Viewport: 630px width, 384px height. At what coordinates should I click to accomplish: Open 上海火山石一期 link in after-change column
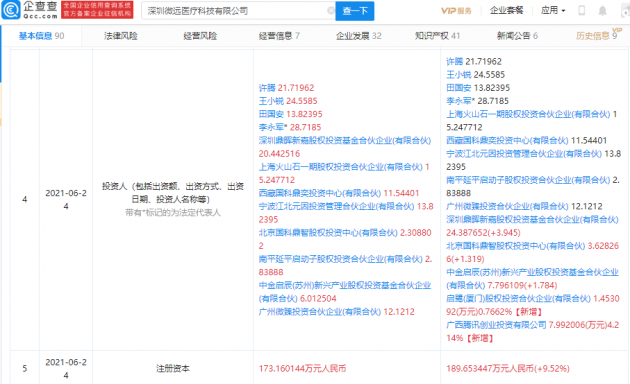pos(528,114)
